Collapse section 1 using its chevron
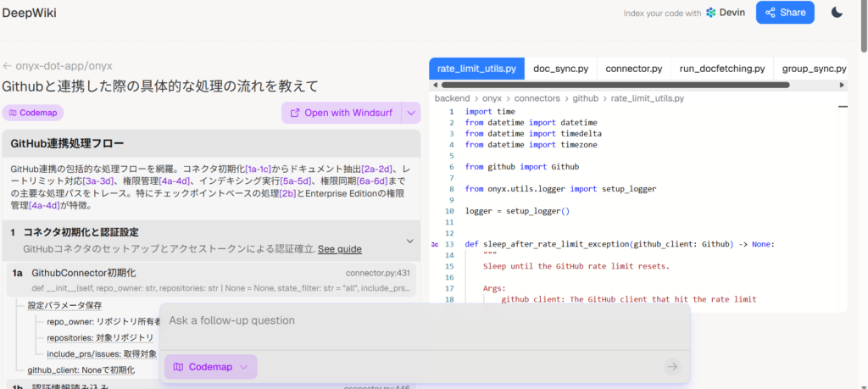The height and width of the screenshot is (389, 868). (x=410, y=241)
